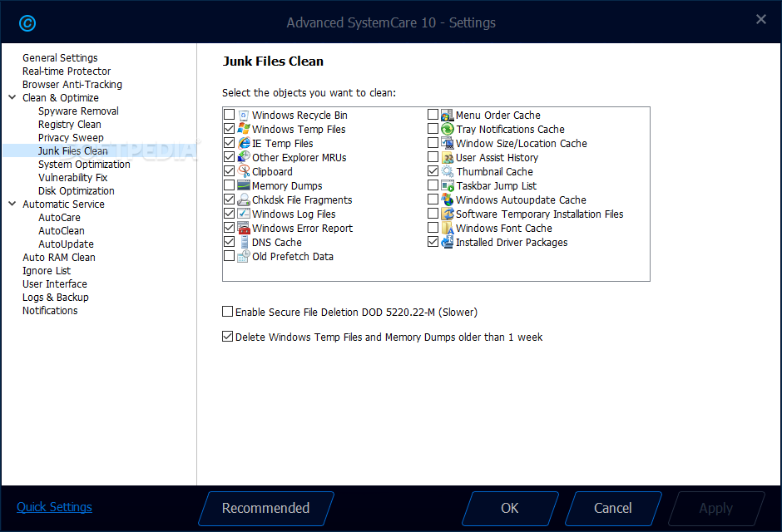Close the Settings window
This screenshot has width=782, height=532.
pos(761,19)
